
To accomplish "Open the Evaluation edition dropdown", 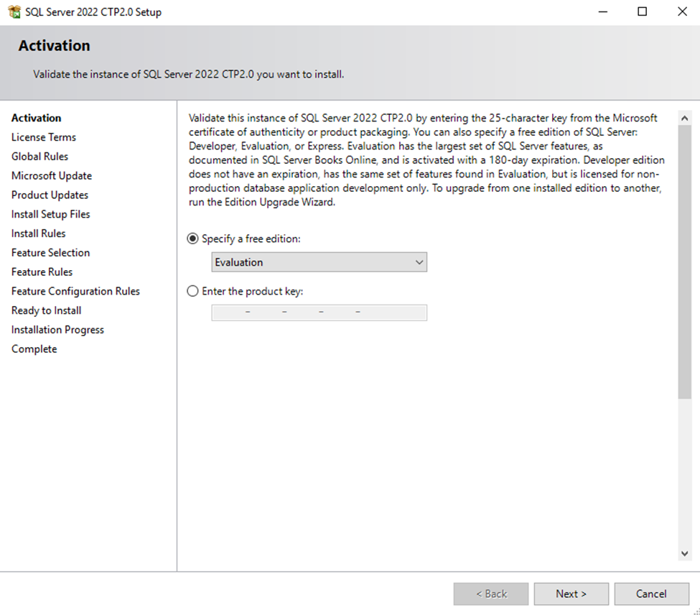I will coord(319,262).
